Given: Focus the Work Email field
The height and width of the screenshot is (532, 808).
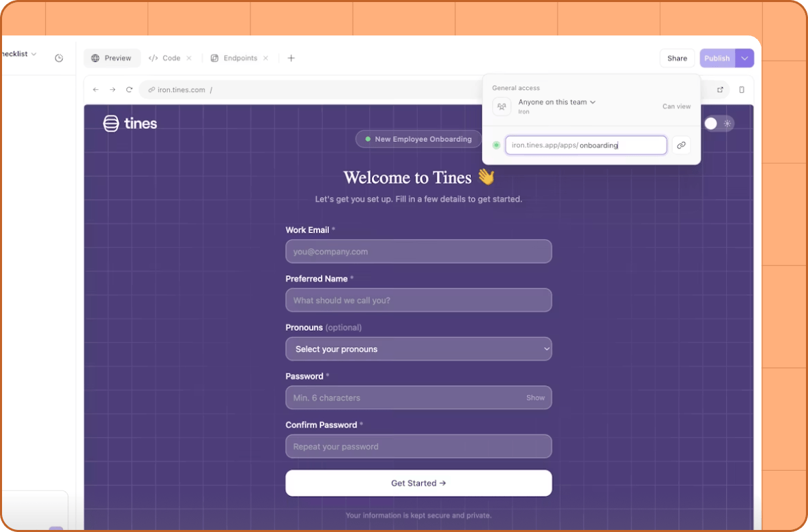Looking at the screenshot, I should (x=418, y=251).
